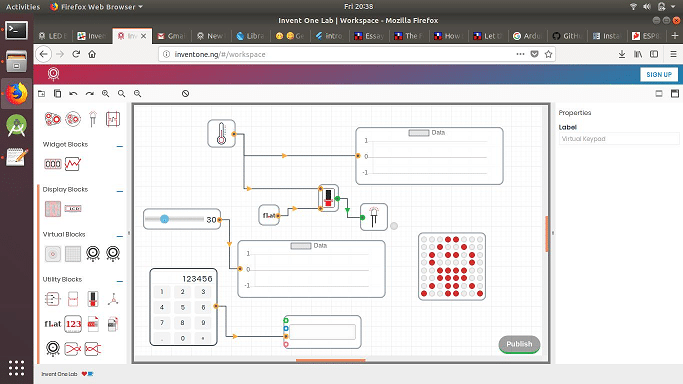Select the virtual button block
This screenshot has height=384, width=683.
click(53, 254)
